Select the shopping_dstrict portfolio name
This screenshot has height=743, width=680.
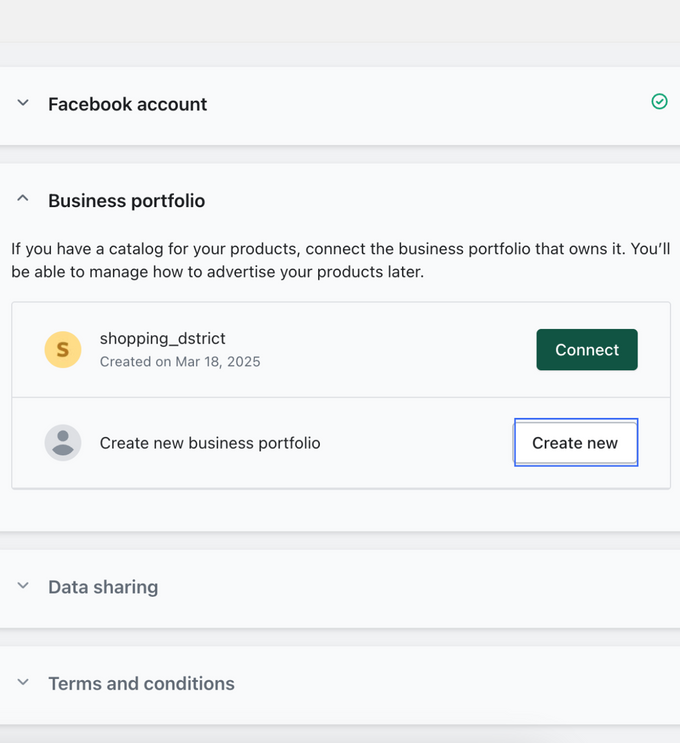(162, 339)
